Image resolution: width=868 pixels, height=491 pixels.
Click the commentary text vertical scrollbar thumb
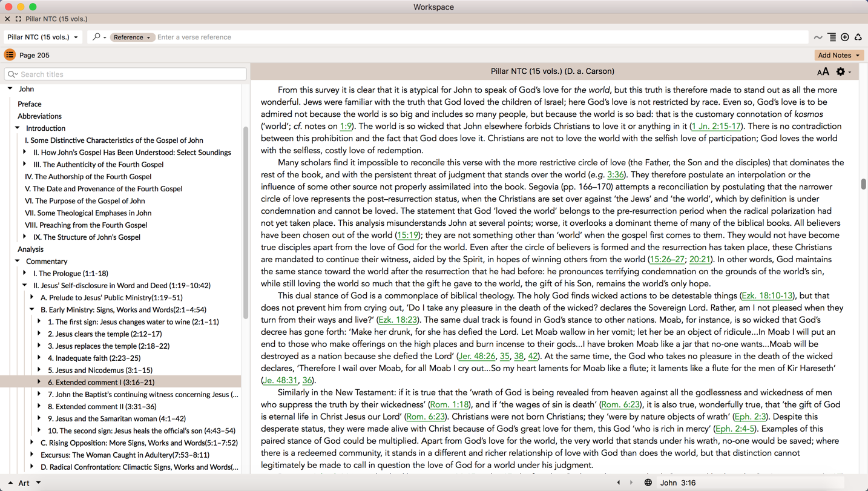click(863, 184)
